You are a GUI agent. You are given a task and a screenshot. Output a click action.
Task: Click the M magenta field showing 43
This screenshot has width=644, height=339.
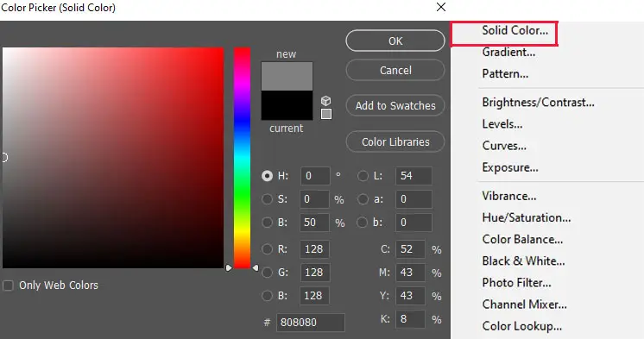(x=410, y=272)
